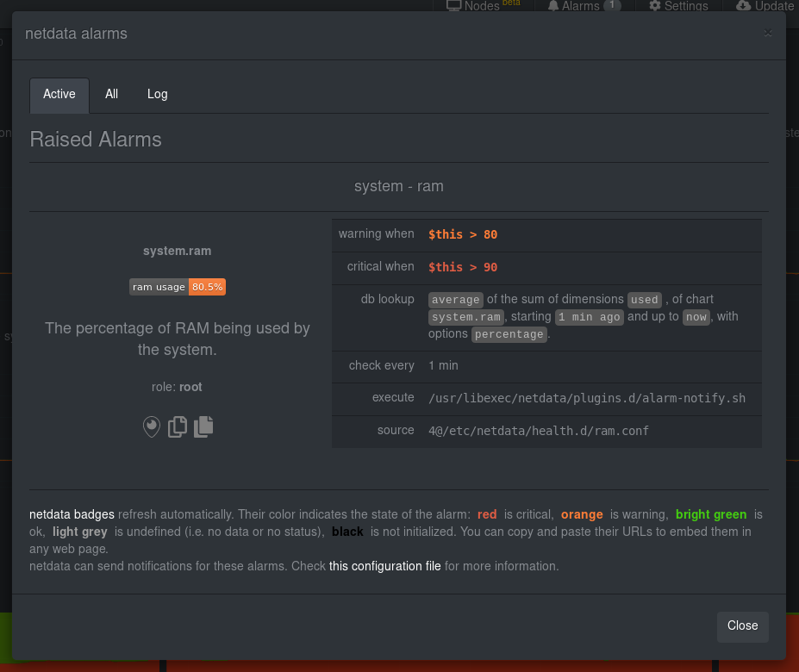The height and width of the screenshot is (672, 799).
Task: Click the Close button
Action: click(x=742, y=626)
